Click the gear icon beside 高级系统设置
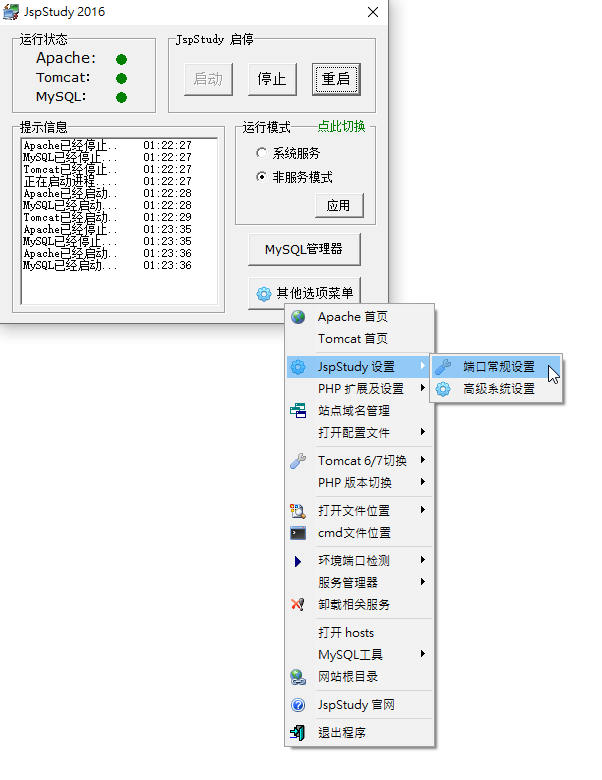 coord(443,389)
